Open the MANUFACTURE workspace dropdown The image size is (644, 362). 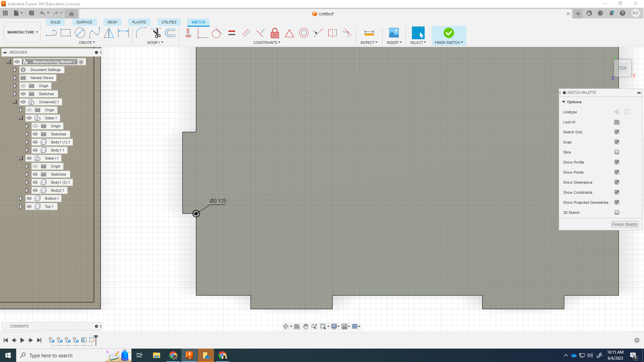tap(22, 32)
